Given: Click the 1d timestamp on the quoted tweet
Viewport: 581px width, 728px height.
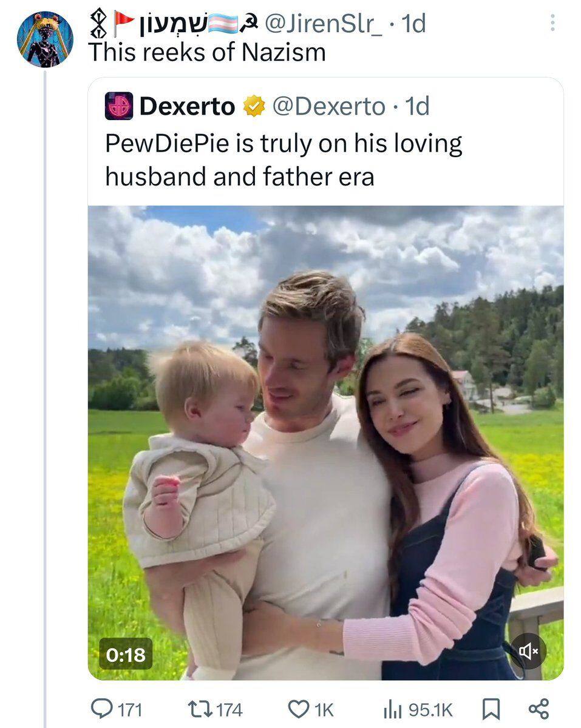Looking at the screenshot, I should (x=417, y=107).
